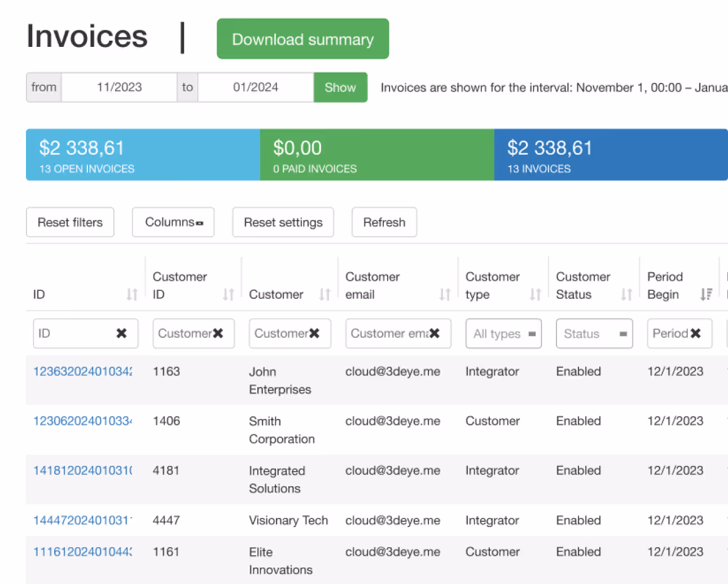Sort the Customer ID column

228,294
